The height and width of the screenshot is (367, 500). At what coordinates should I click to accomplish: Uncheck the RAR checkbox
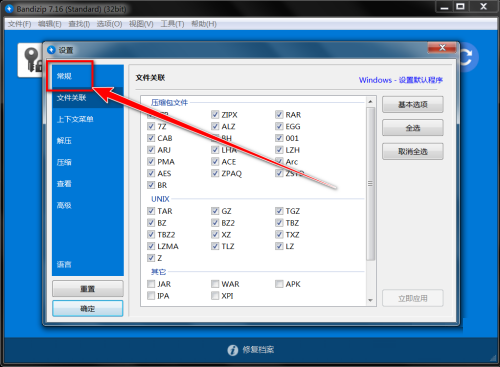[279, 115]
